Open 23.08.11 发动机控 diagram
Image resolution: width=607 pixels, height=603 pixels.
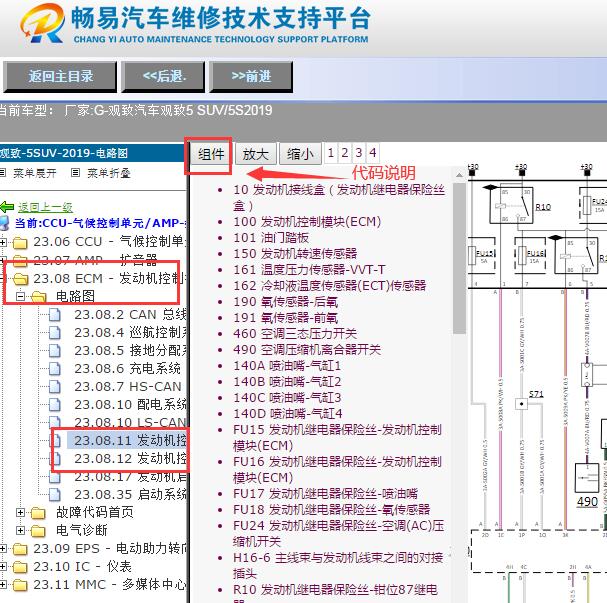[x=130, y=440]
